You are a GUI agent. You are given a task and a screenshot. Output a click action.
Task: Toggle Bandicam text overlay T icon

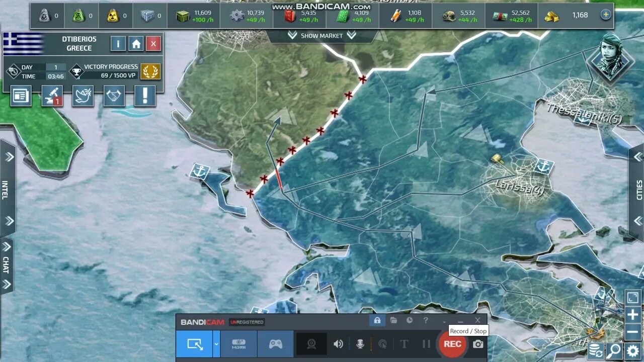point(404,344)
